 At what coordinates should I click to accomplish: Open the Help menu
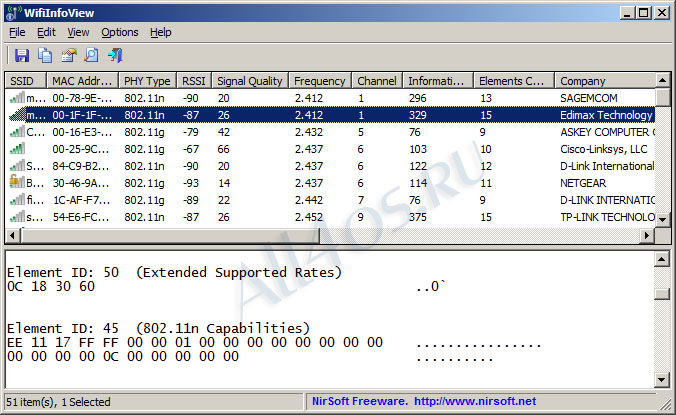(x=160, y=32)
